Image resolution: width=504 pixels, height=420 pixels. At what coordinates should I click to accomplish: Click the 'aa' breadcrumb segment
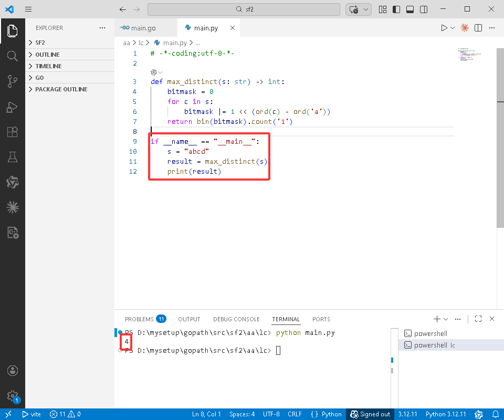coord(127,43)
